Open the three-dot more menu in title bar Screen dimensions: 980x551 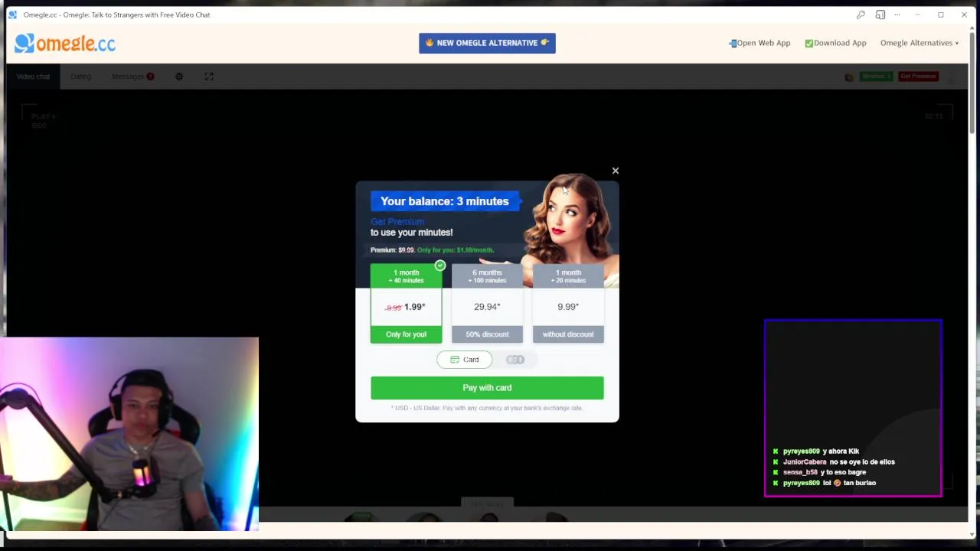[x=897, y=15]
